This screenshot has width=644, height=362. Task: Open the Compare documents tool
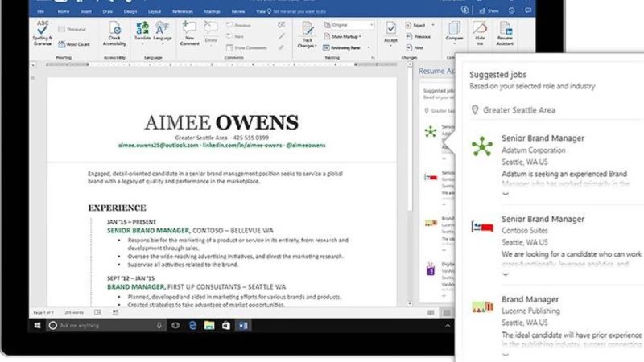pos(455,32)
